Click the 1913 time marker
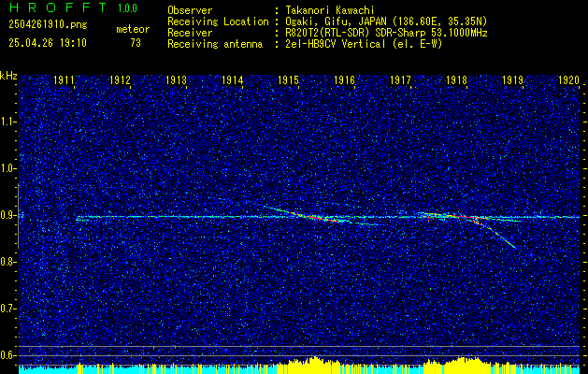Viewport: 588px width, 374px height. click(177, 80)
